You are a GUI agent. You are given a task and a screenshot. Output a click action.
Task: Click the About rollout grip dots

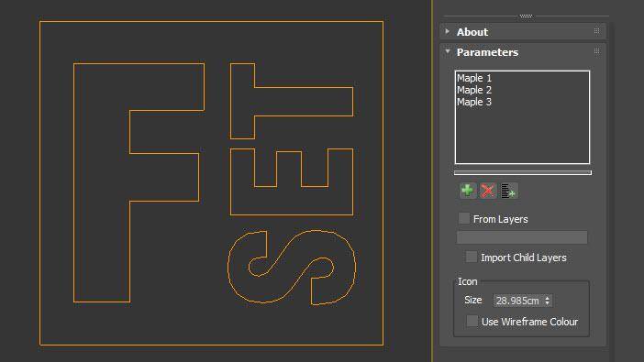point(597,31)
